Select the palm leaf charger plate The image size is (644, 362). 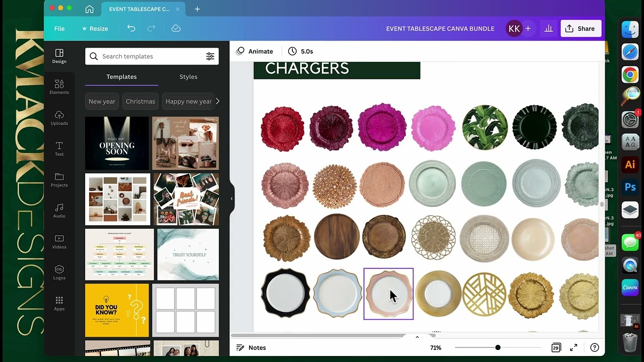[485, 128]
